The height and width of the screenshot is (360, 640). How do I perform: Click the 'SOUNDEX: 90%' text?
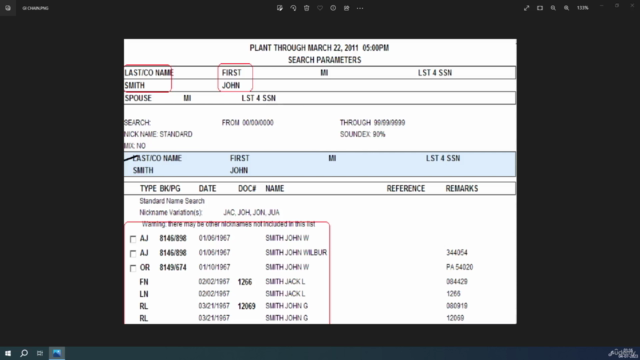362,134
